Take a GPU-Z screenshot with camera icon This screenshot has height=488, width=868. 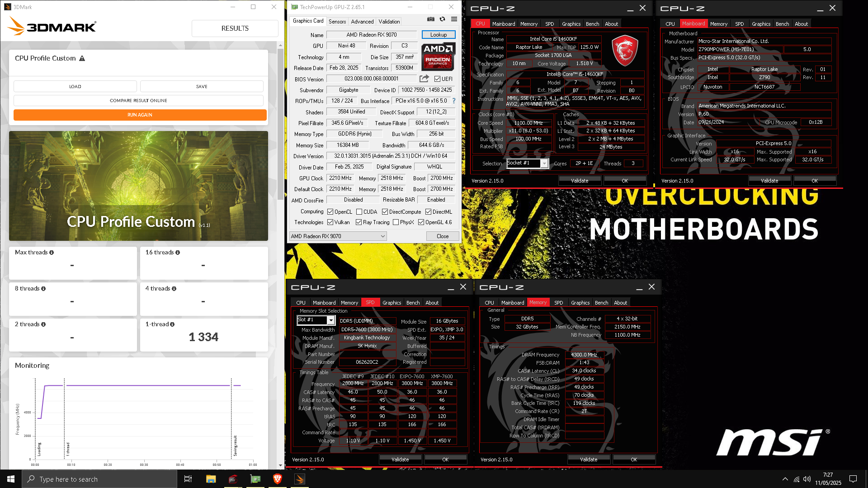[430, 19]
